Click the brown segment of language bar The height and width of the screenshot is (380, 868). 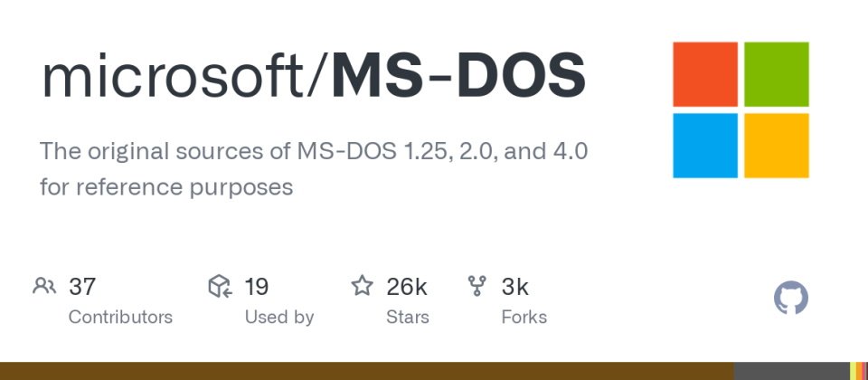coord(367,371)
